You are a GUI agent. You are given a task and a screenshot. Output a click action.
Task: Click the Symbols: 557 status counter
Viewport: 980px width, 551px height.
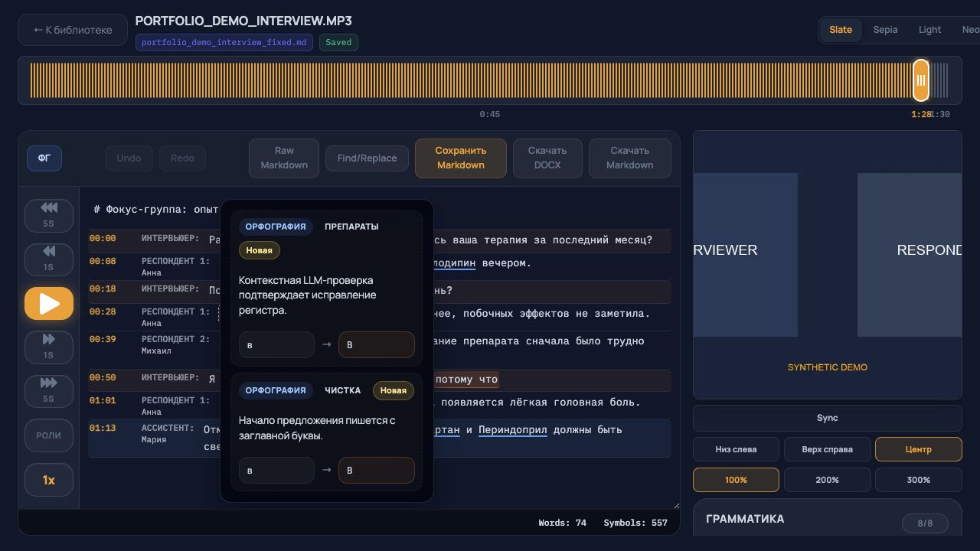[635, 523]
